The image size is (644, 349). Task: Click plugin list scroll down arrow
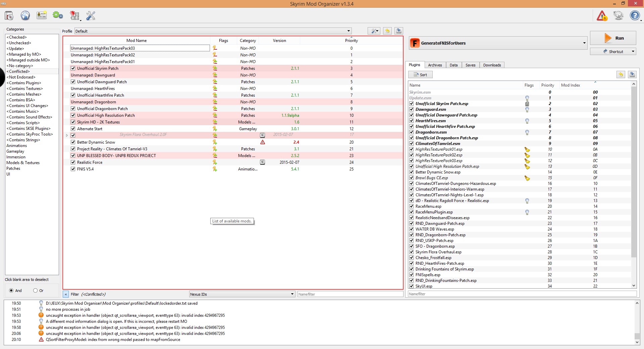634,286
